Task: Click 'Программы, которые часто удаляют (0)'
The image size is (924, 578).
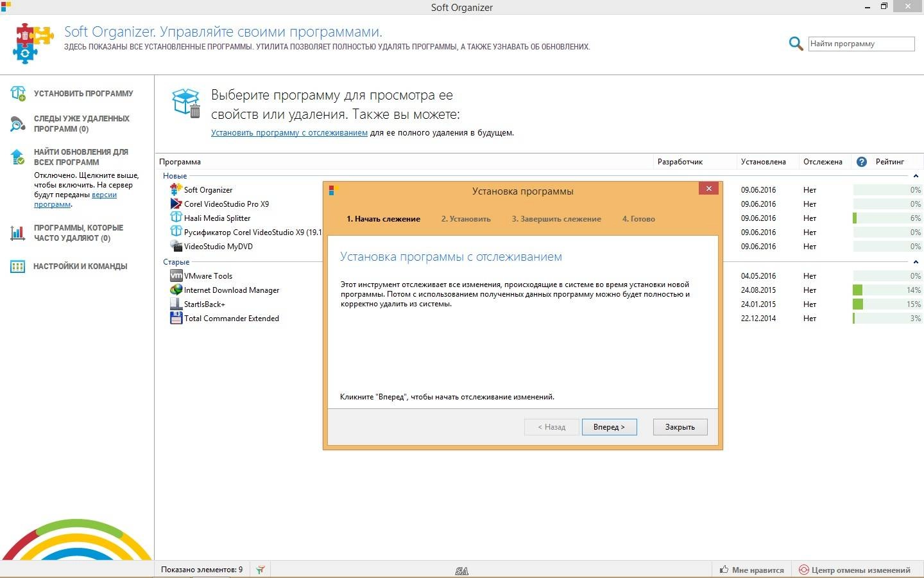Action: [78, 233]
